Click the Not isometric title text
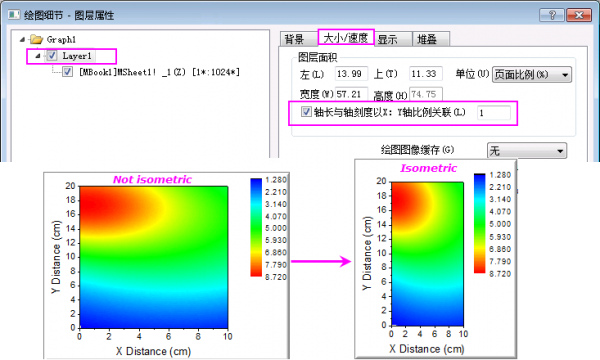 click(152, 179)
